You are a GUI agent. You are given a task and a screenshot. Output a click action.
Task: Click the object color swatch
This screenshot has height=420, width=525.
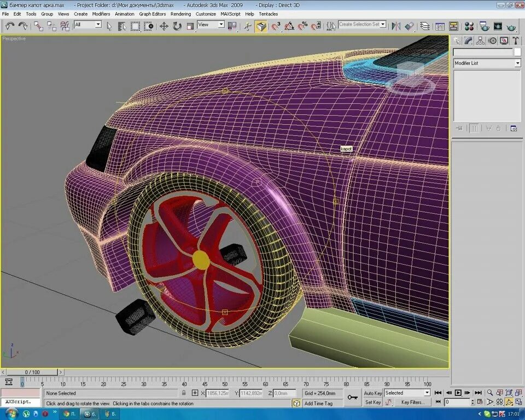click(517, 52)
